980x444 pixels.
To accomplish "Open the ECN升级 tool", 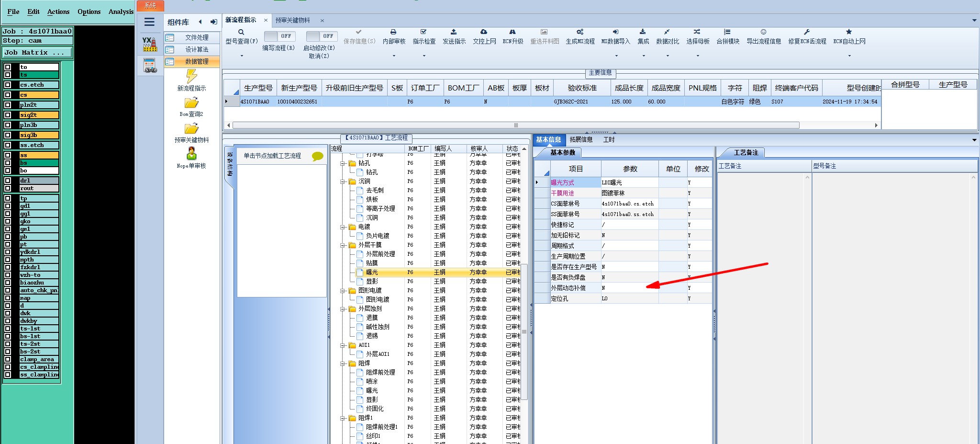I will click(x=512, y=32).
